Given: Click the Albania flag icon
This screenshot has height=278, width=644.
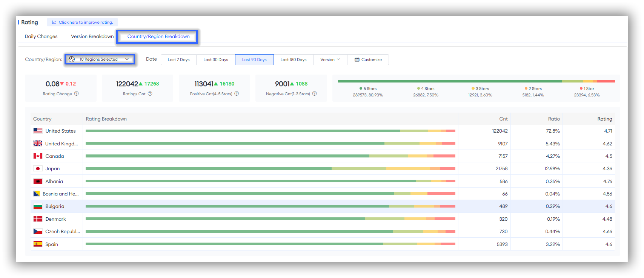Looking at the screenshot, I should coord(38,181).
